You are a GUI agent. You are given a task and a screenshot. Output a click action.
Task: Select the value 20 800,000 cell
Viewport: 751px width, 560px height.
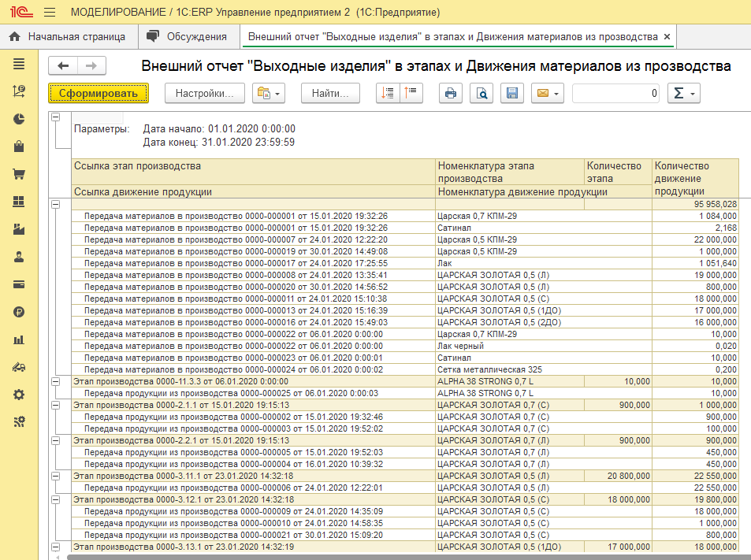click(x=618, y=476)
